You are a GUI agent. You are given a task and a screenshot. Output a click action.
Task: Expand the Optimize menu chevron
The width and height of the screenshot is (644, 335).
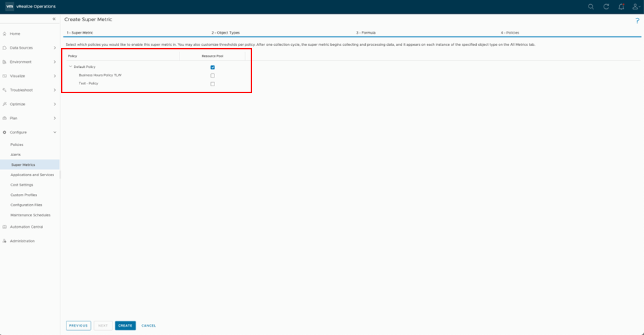[x=55, y=104]
